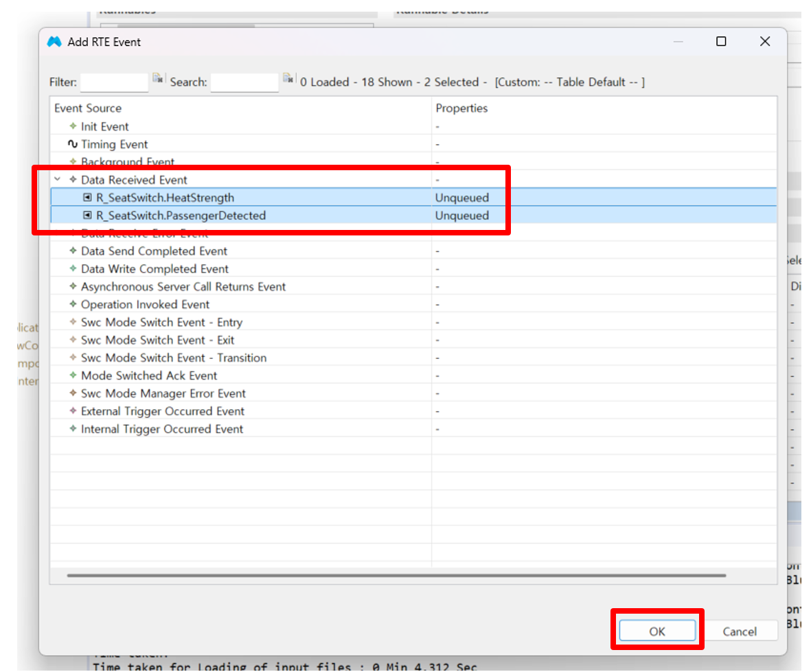Click the clear Filter icon

point(158,79)
